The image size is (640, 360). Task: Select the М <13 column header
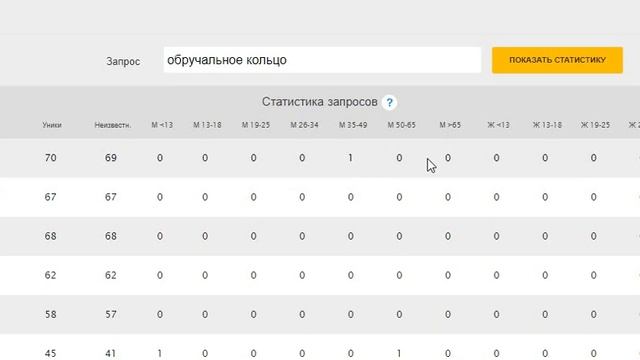162,125
